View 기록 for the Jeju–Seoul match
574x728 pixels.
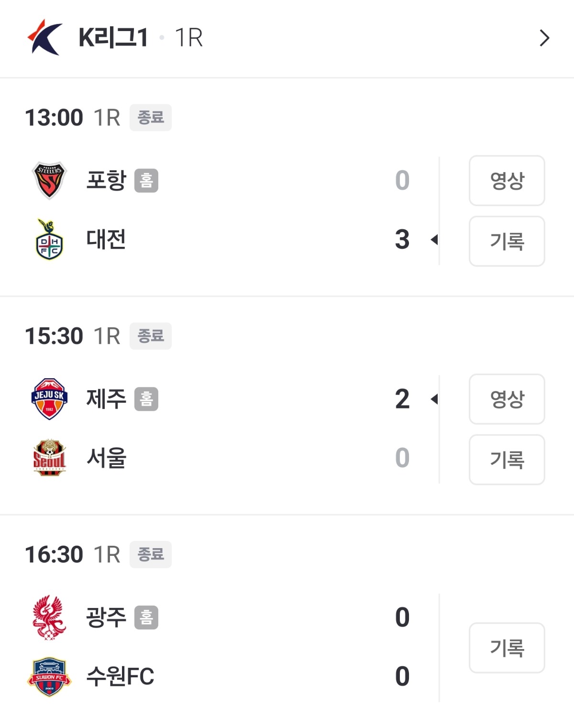pyautogui.click(x=507, y=460)
